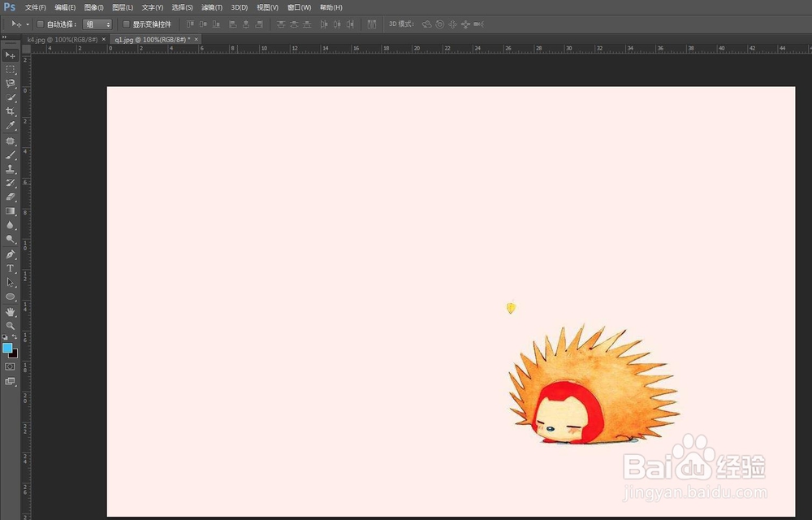This screenshot has height=520, width=812.
Task: Open the 编辑(E) menu
Action: click(65, 7)
